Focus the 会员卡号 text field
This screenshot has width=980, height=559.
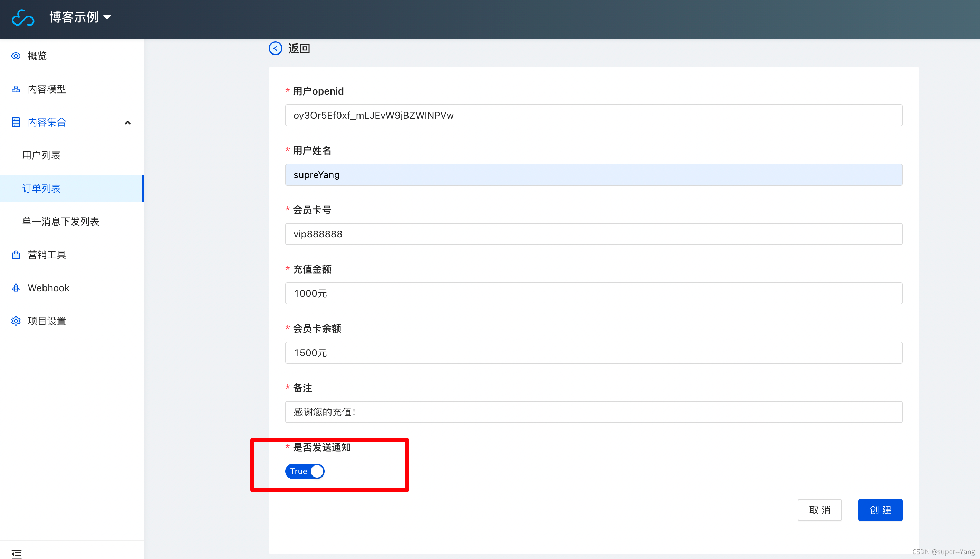coord(593,234)
